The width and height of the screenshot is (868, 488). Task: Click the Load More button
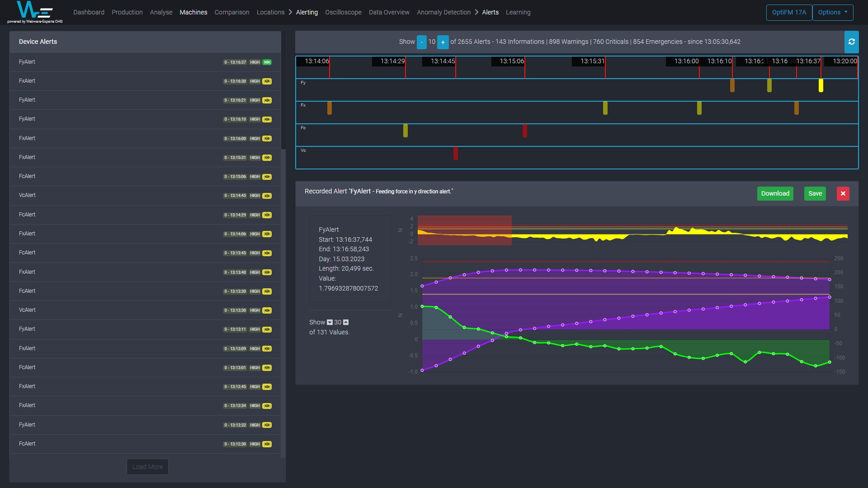pyautogui.click(x=147, y=467)
